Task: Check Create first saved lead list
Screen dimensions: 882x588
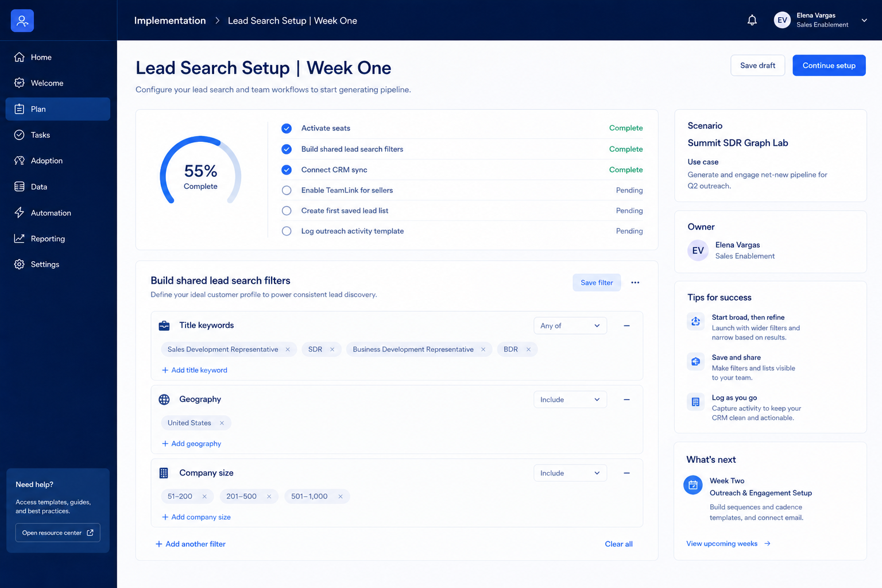Action: (x=287, y=211)
